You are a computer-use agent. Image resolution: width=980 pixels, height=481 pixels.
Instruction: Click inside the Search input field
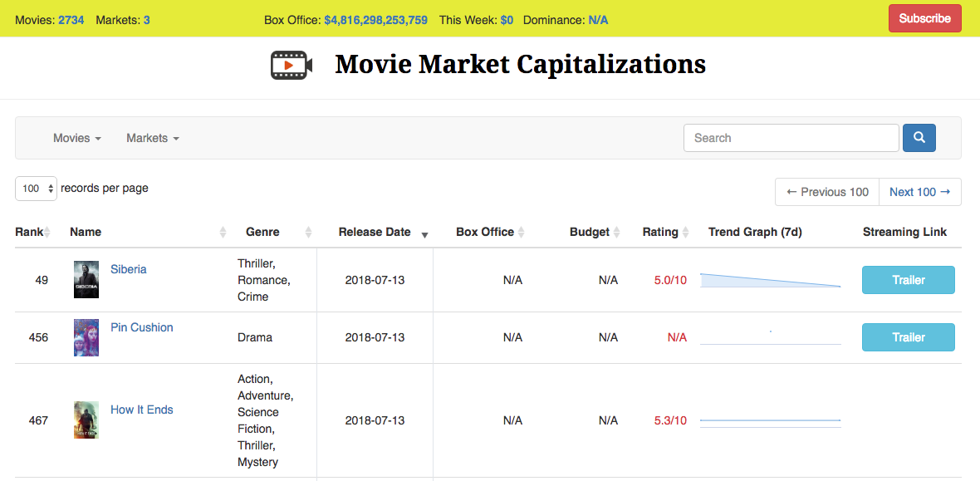point(791,137)
